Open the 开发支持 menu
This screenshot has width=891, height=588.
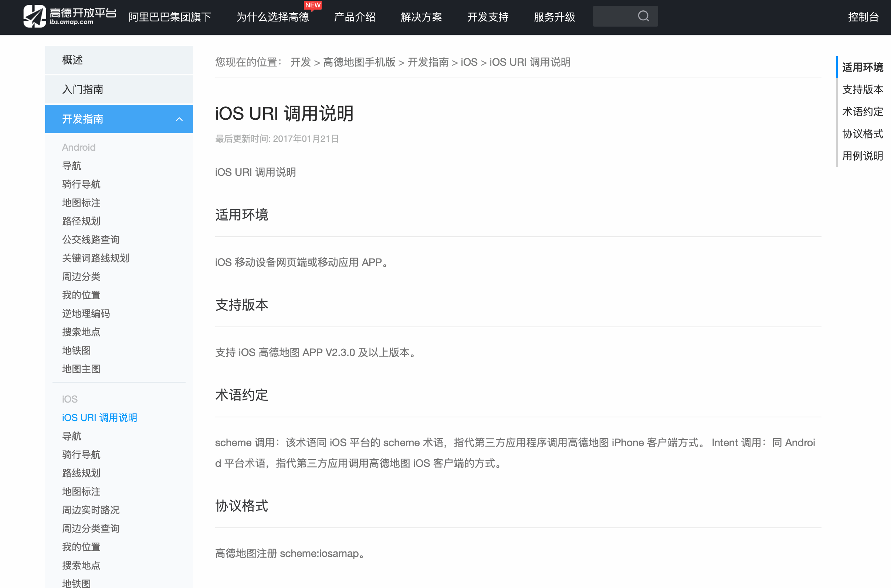488,17
